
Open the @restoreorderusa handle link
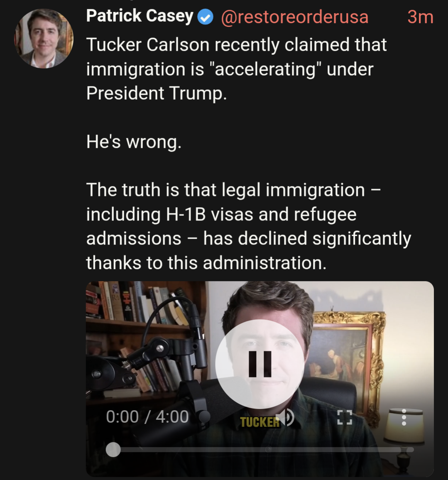click(295, 17)
